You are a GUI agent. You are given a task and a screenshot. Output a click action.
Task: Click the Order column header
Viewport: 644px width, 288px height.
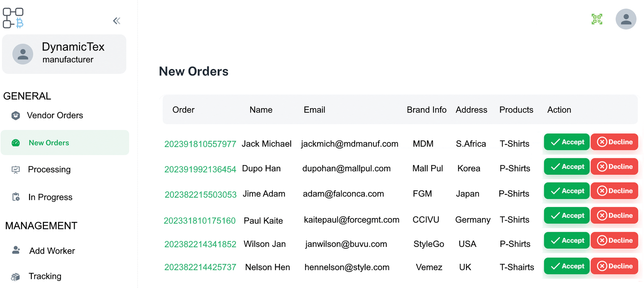click(x=183, y=110)
